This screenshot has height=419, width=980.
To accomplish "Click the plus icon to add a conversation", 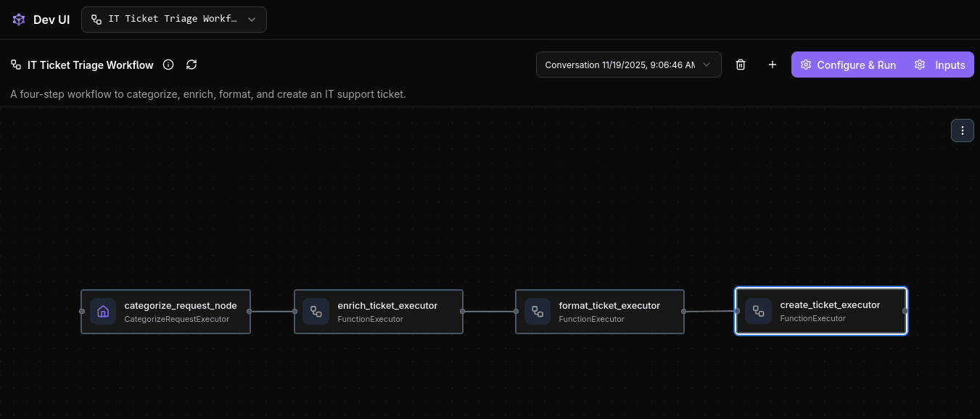I will (x=772, y=65).
